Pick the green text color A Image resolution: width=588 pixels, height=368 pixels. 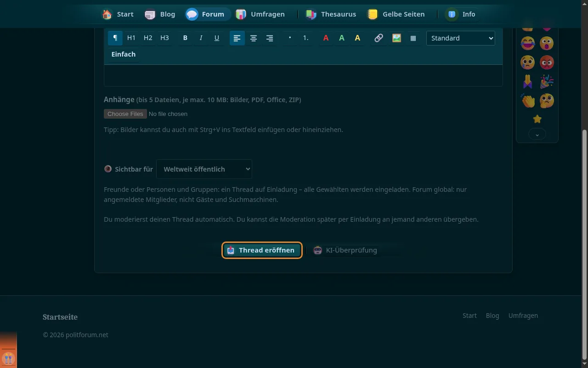[342, 38]
